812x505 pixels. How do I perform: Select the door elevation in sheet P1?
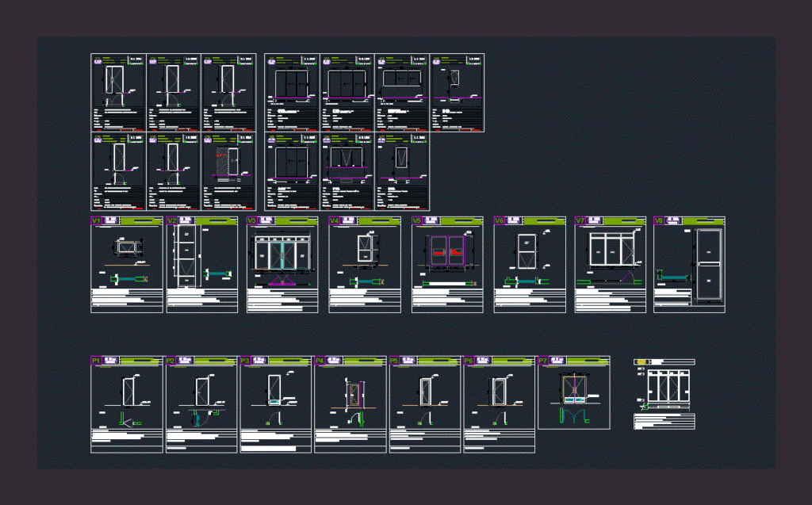click(128, 392)
